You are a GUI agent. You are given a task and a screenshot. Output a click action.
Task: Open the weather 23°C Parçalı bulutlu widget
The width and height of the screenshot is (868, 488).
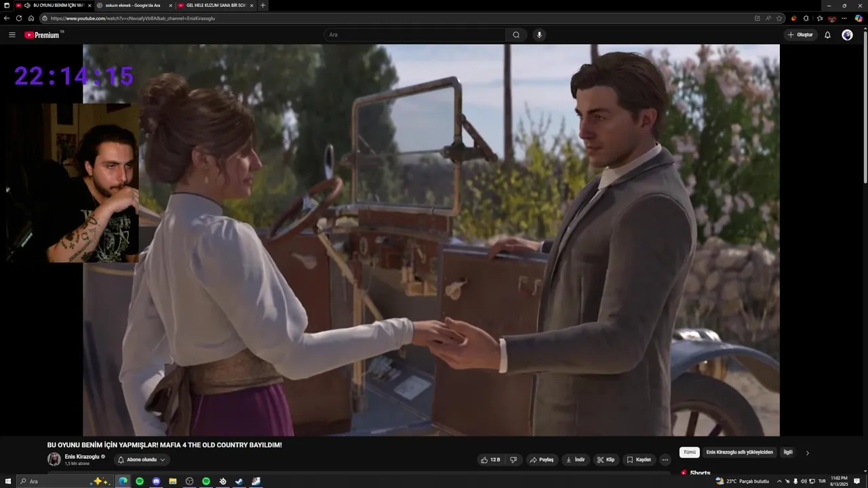pos(743,481)
